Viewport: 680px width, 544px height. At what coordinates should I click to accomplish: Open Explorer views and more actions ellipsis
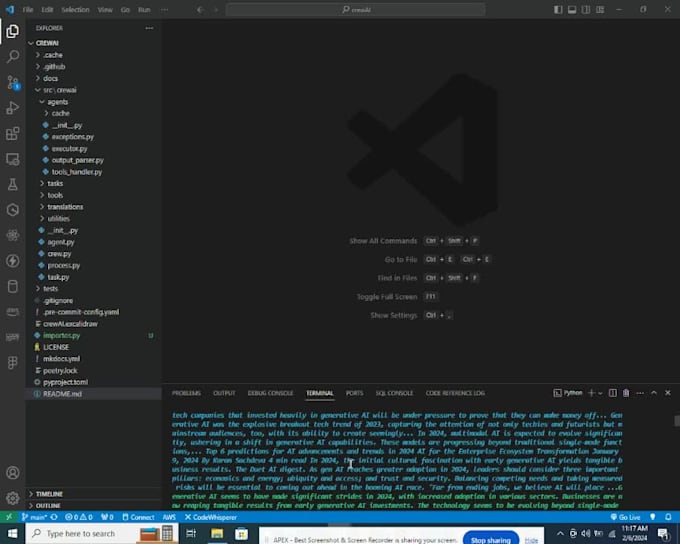tap(149, 28)
